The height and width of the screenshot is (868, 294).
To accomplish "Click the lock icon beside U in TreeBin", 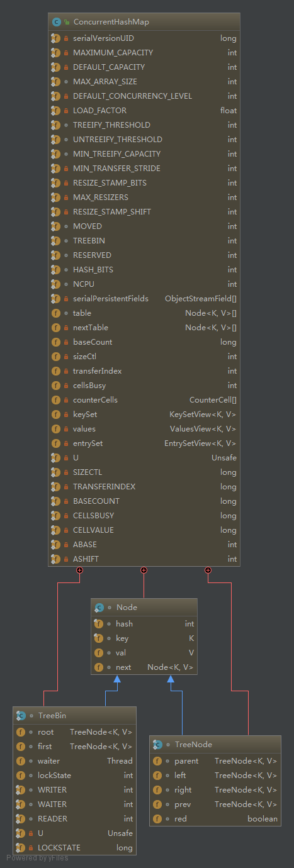I will click(31, 833).
